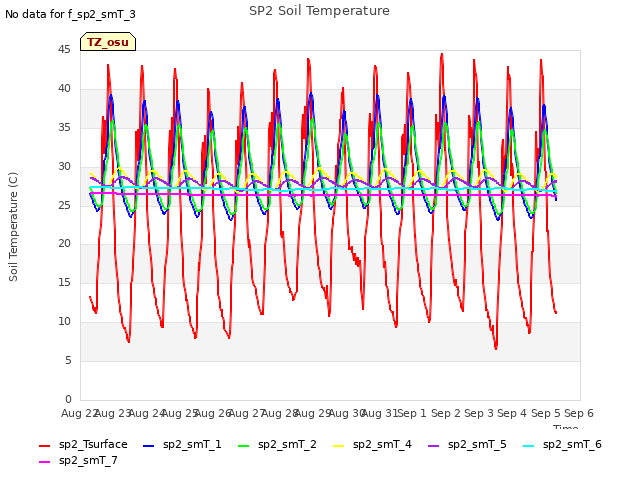This screenshot has height=480, width=640.
Task: Click the SP2 Soil Temperature chart title
Action: click(x=319, y=11)
